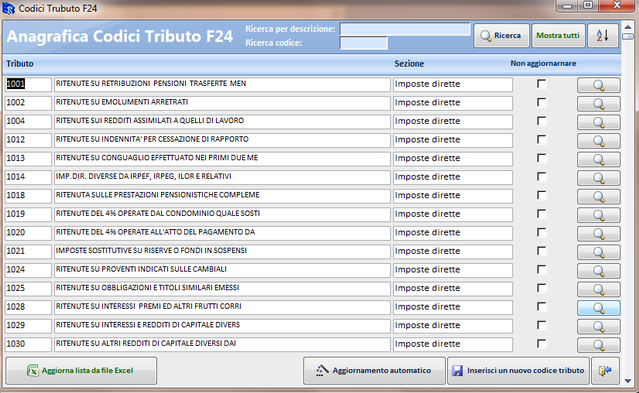Tick Non aggiornare checkbox for tributo 1025
Screen dimensions: 639x393
point(541,288)
